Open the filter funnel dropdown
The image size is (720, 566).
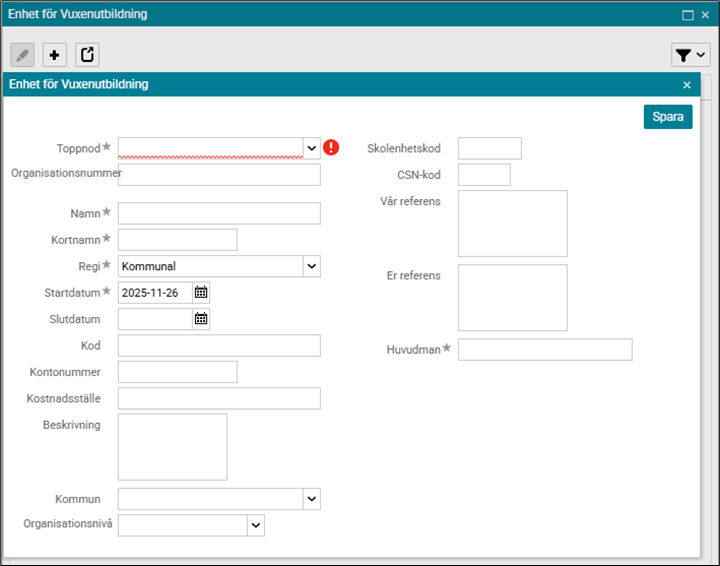tap(690, 55)
